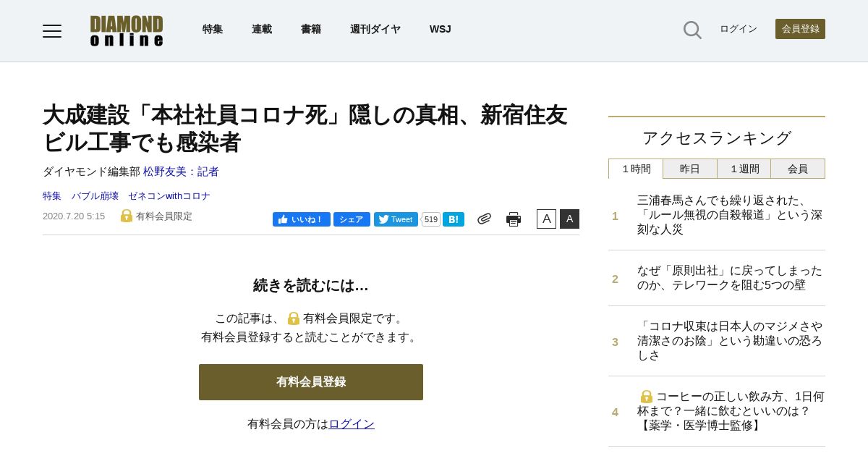Click the Diamond Online logo

click(x=127, y=31)
